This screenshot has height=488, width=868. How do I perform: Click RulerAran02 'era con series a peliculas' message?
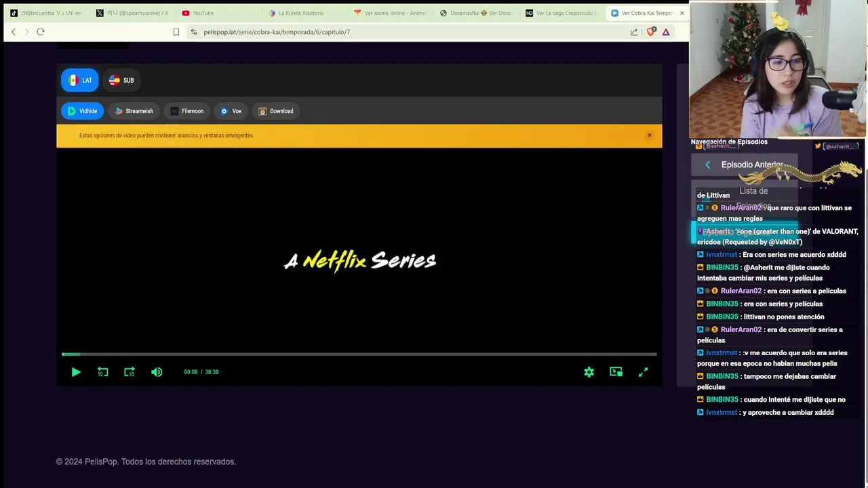pyautogui.click(x=772, y=291)
